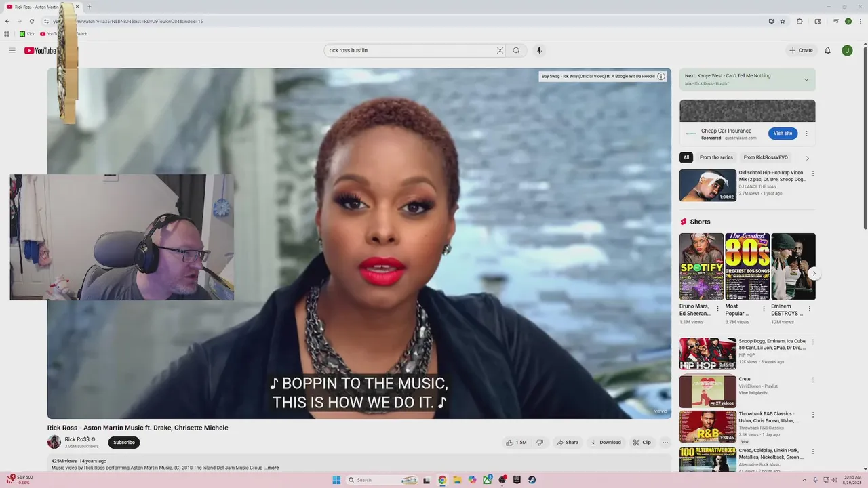Open File Explorer from the taskbar
This screenshot has height=488, width=868.
click(x=457, y=480)
